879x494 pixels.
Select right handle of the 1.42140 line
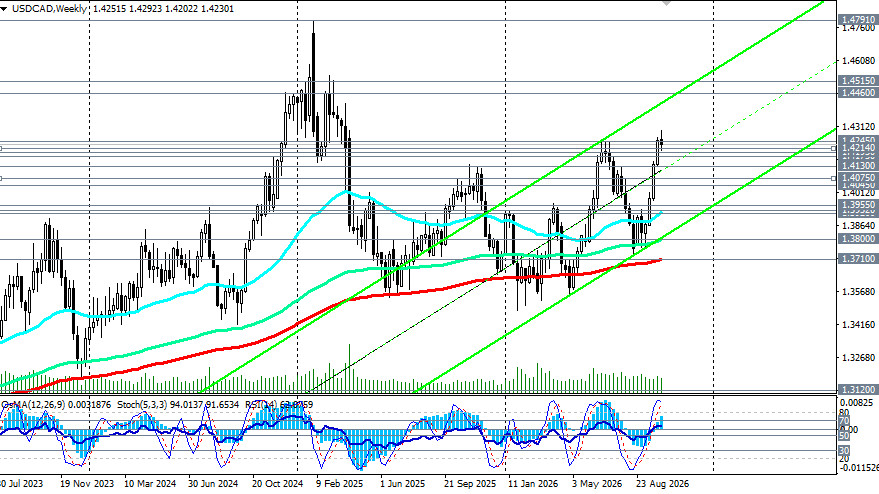[834, 148]
